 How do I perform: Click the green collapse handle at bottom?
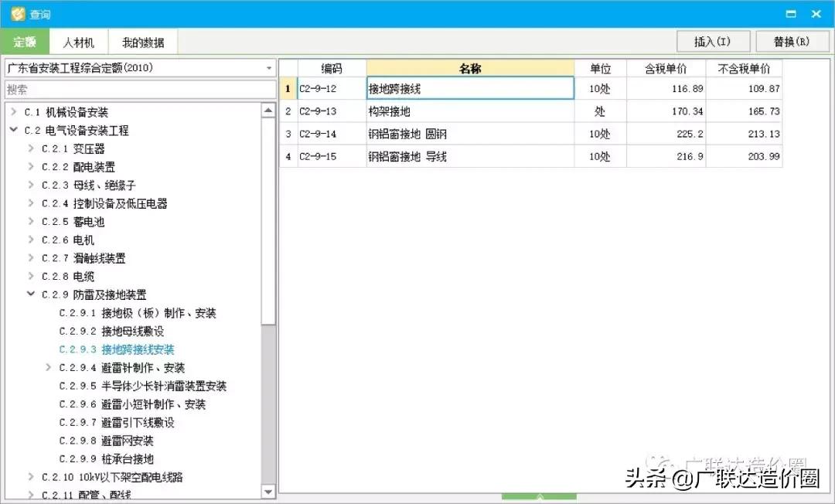click(x=539, y=497)
